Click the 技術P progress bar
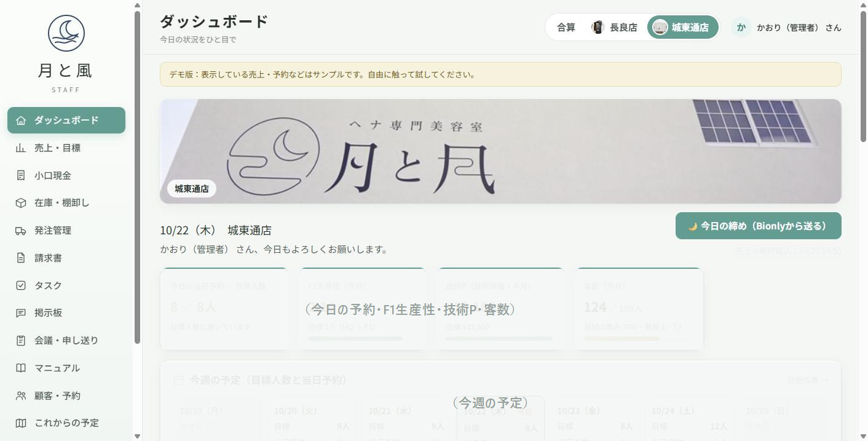868x441 pixels. (499, 338)
